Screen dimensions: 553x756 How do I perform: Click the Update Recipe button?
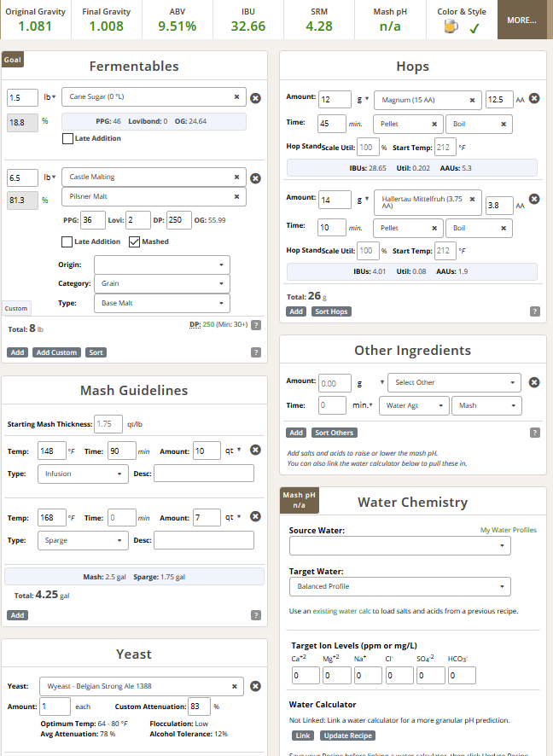[347, 736]
